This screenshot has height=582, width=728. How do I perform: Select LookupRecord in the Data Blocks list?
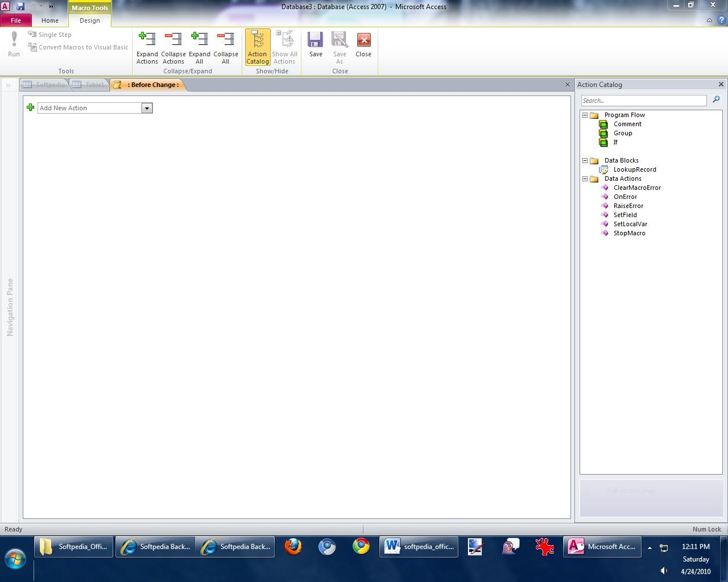click(x=634, y=169)
